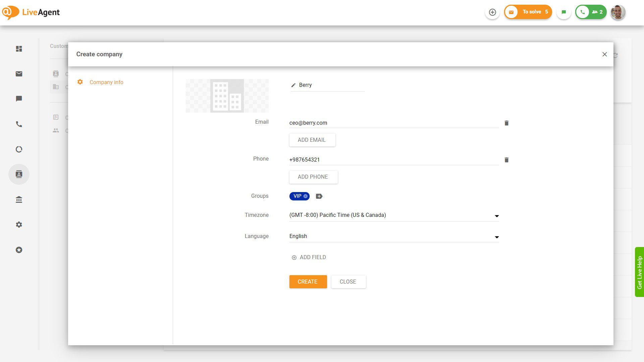Add a new group via plus chip
The image size is (644, 362).
319,196
